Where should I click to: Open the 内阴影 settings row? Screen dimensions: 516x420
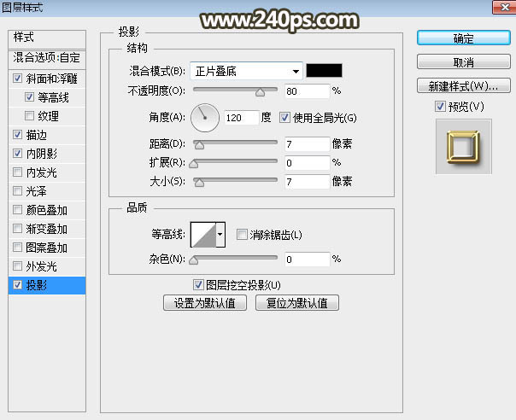47,154
